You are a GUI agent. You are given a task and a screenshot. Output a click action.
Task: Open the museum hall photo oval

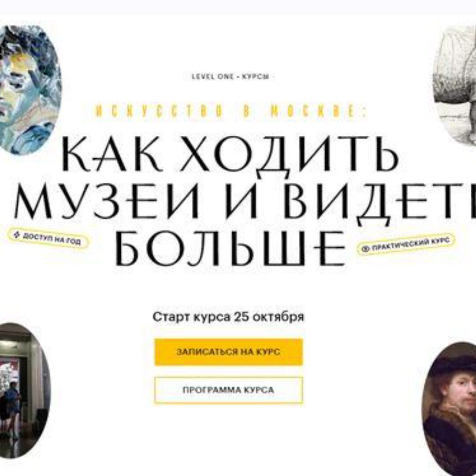click(24, 390)
